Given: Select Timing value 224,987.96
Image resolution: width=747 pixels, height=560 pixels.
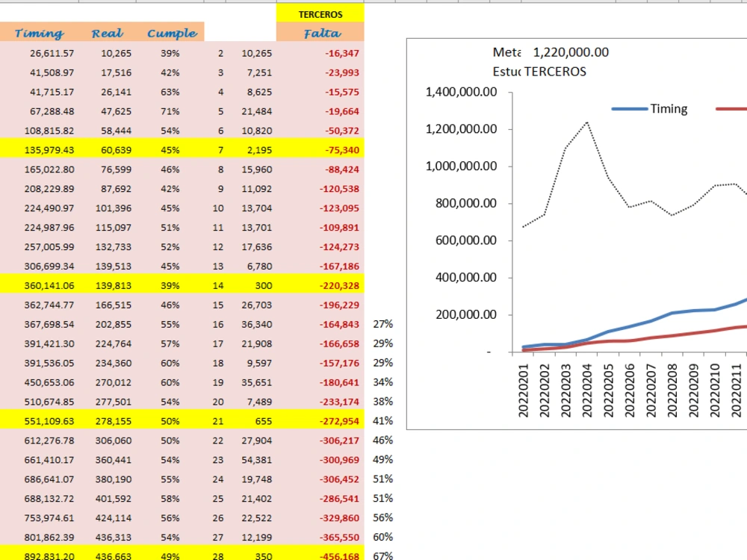Looking at the screenshot, I should coord(49,228).
